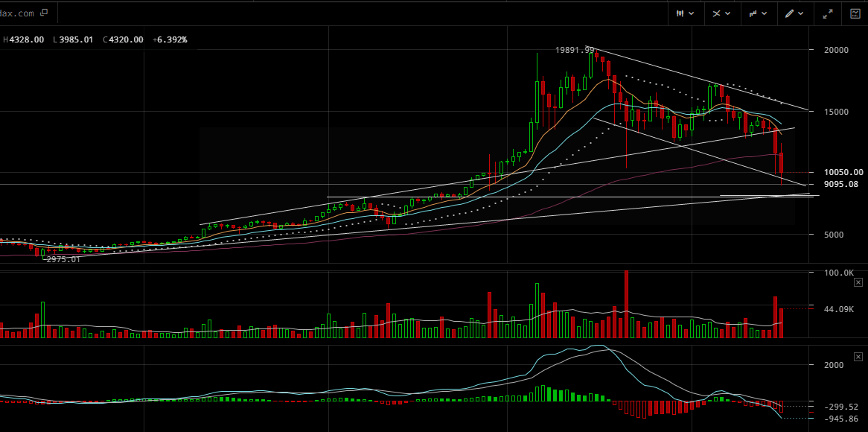868x432 pixels.
Task: Click the 9095.08 price level label
Action: 841,184
